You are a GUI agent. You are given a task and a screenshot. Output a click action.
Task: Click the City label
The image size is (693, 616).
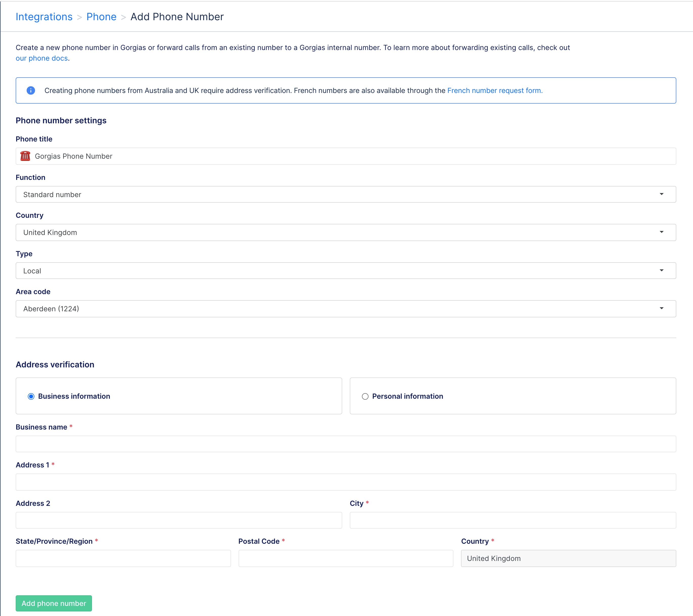pyautogui.click(x=357, y=504)
